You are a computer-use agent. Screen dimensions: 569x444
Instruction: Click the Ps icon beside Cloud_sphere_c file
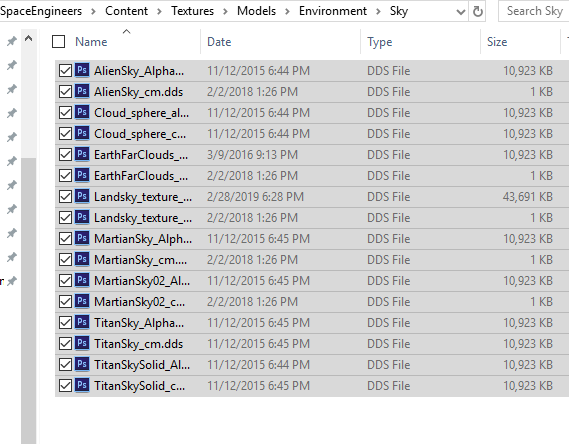[x=82, y=133]
